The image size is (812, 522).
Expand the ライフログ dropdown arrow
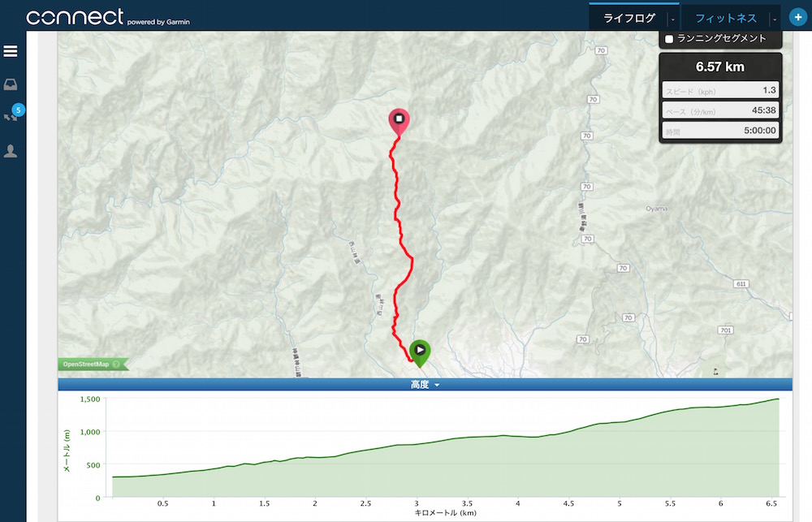[x=672, y=19]
